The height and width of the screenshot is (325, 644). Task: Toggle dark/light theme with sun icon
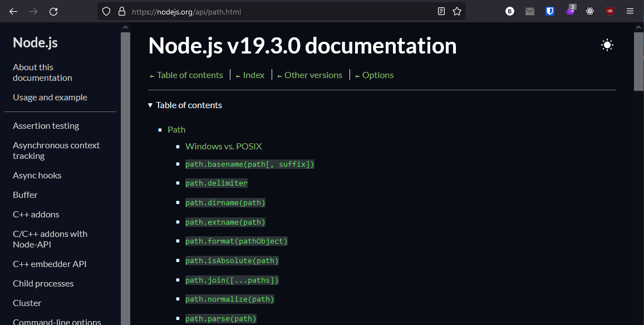607,45
